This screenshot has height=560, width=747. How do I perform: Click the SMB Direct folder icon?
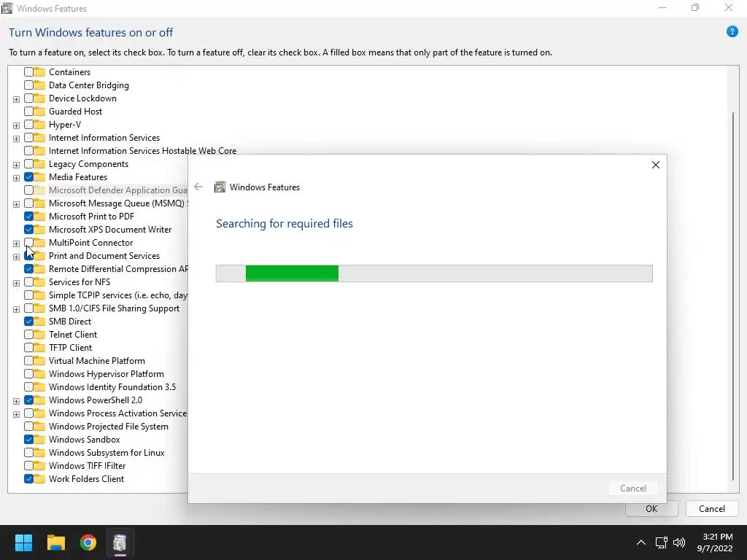[x=39, y=322]
